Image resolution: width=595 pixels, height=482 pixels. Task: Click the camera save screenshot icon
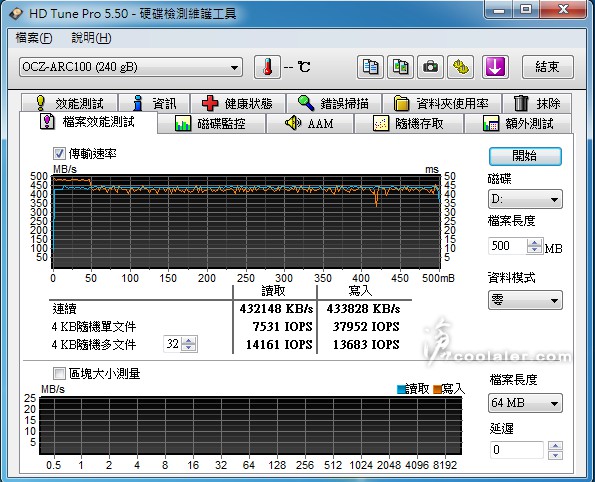coord(430,67)
